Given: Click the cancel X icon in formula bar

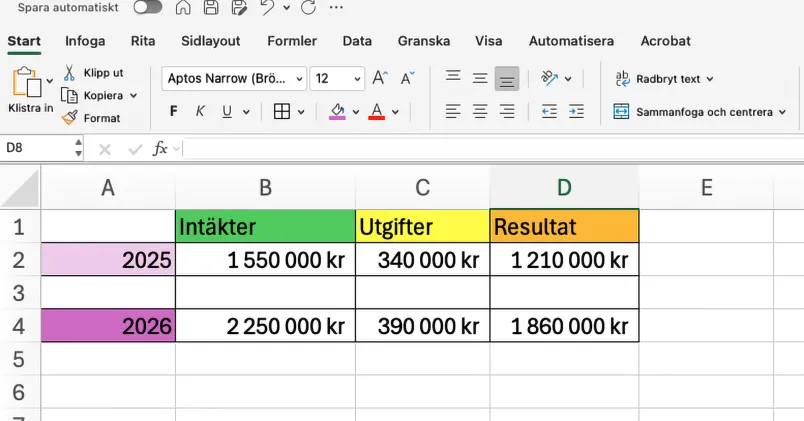Looking at the screenshot, I should coord(105,149).
